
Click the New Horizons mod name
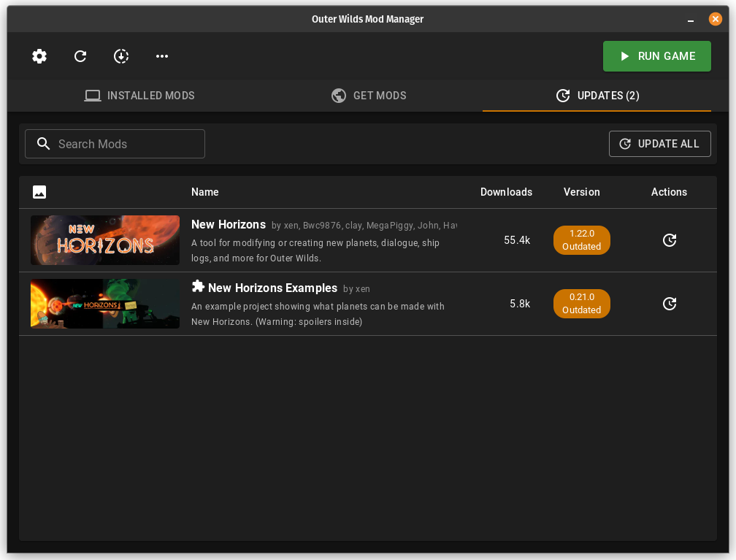click(x=229, y=224)
